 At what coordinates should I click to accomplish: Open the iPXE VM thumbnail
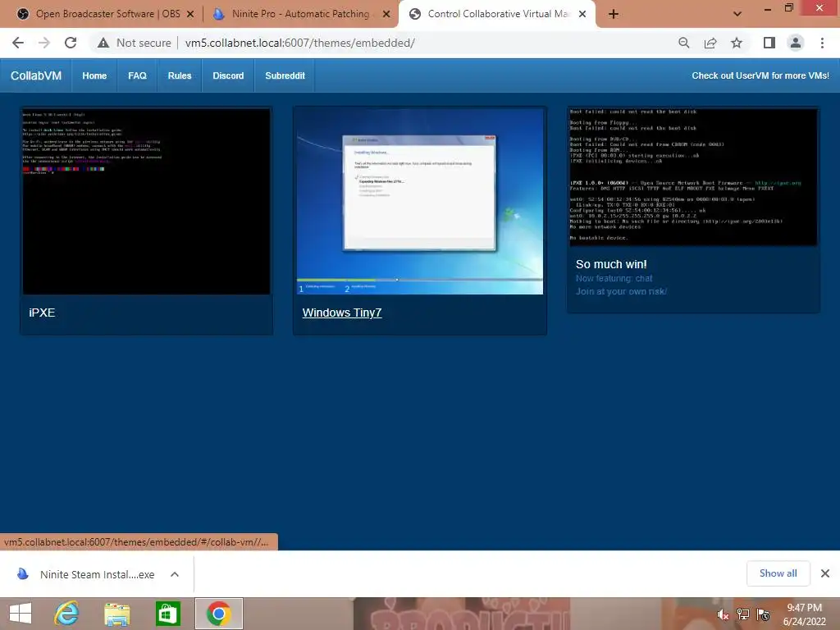[146, 202]
